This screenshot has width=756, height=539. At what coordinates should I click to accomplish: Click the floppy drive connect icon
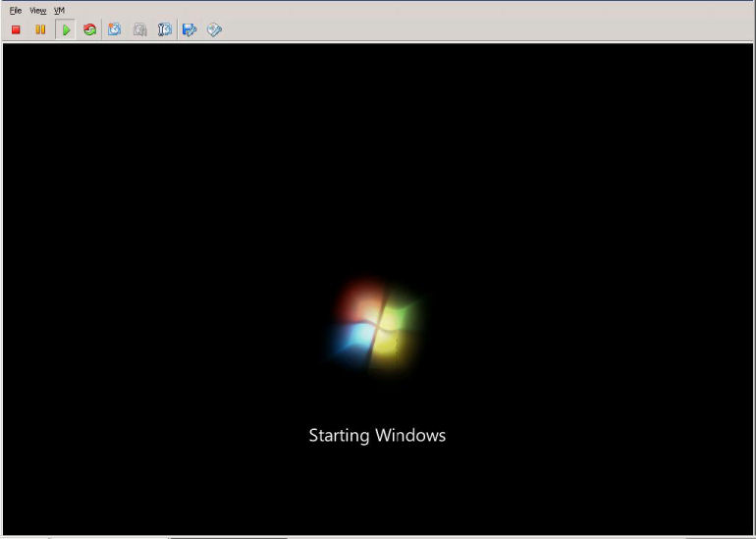click(x=189, y=29)
